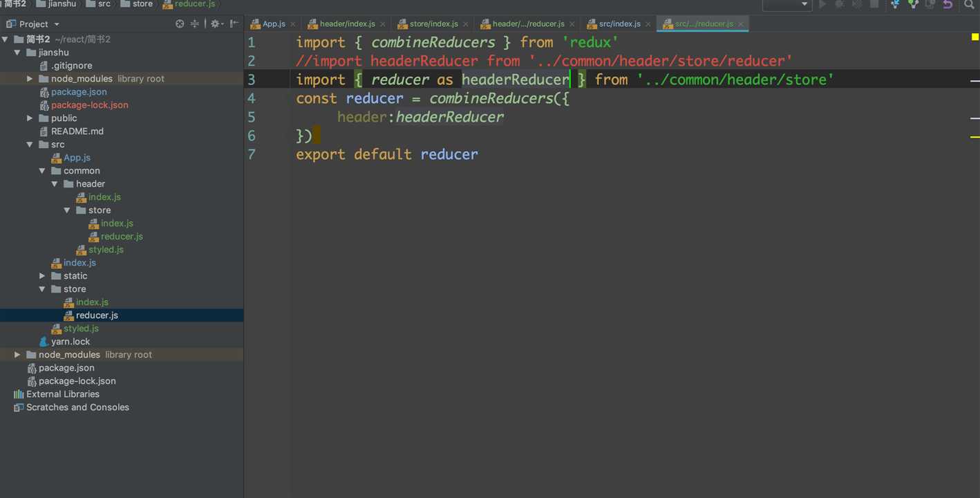Close the src/.../reducer.js tab
This screenshot has width=980, height=498.
point(741,24)
